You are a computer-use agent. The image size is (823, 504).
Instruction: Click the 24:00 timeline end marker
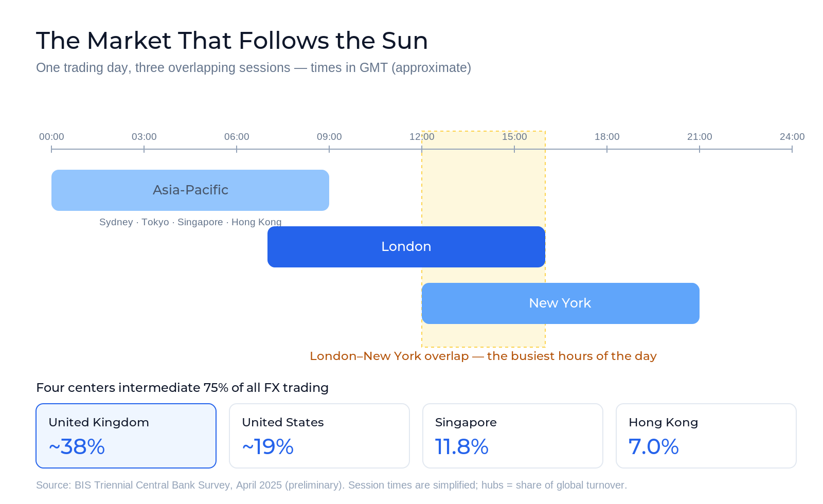point(792,137)
